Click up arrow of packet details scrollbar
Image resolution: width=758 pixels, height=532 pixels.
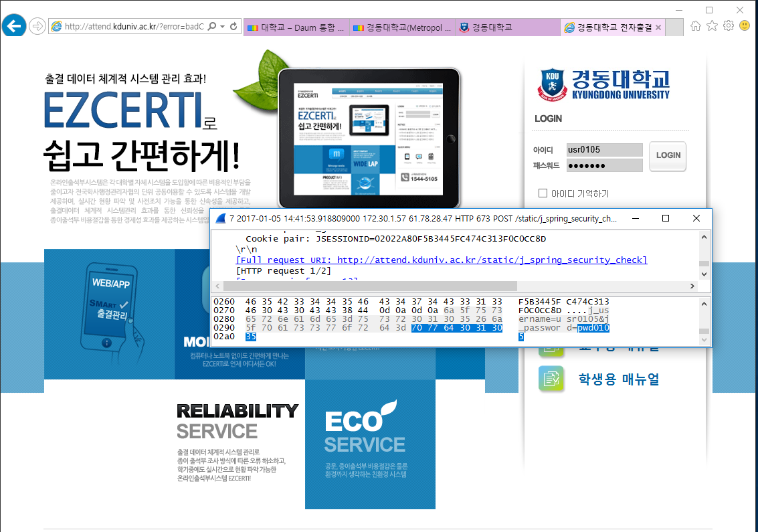click(x=704, y=237)
